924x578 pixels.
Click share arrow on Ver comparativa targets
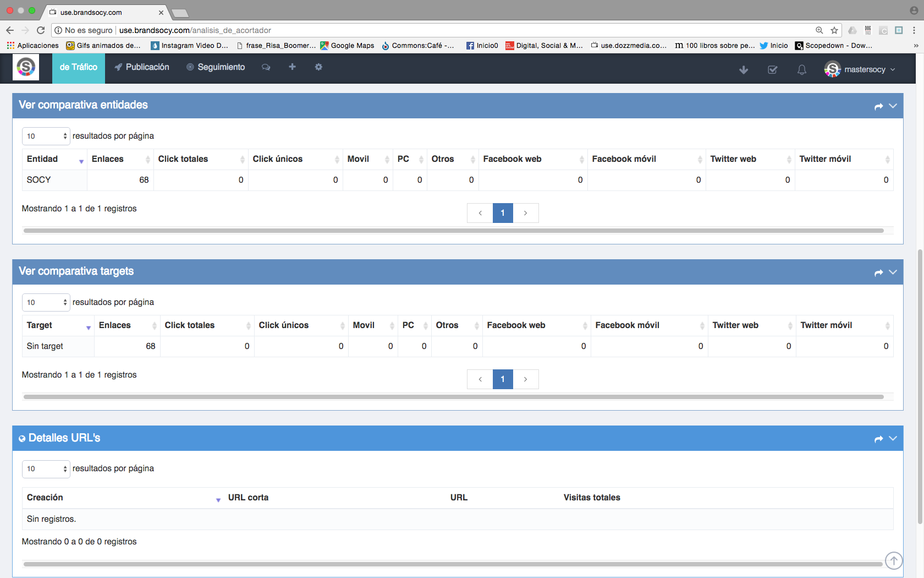coord(878,272)
